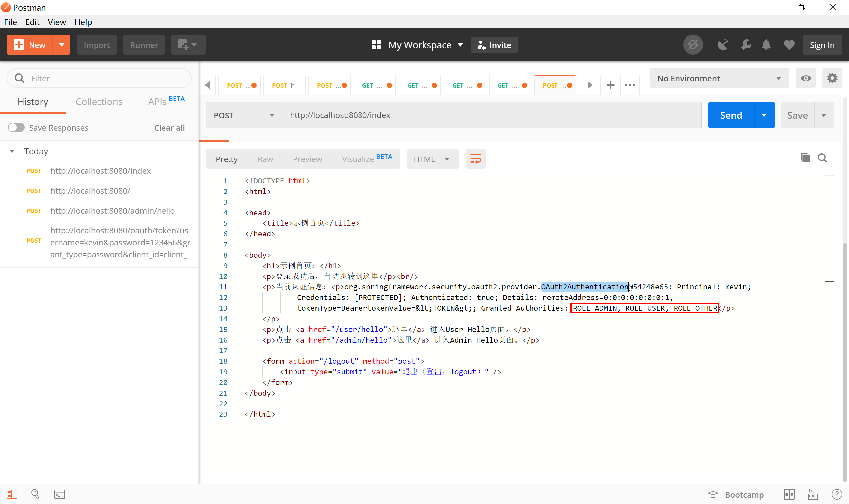
Task: Toggle two-pane view in the status bar
Action: coord(789,494)
